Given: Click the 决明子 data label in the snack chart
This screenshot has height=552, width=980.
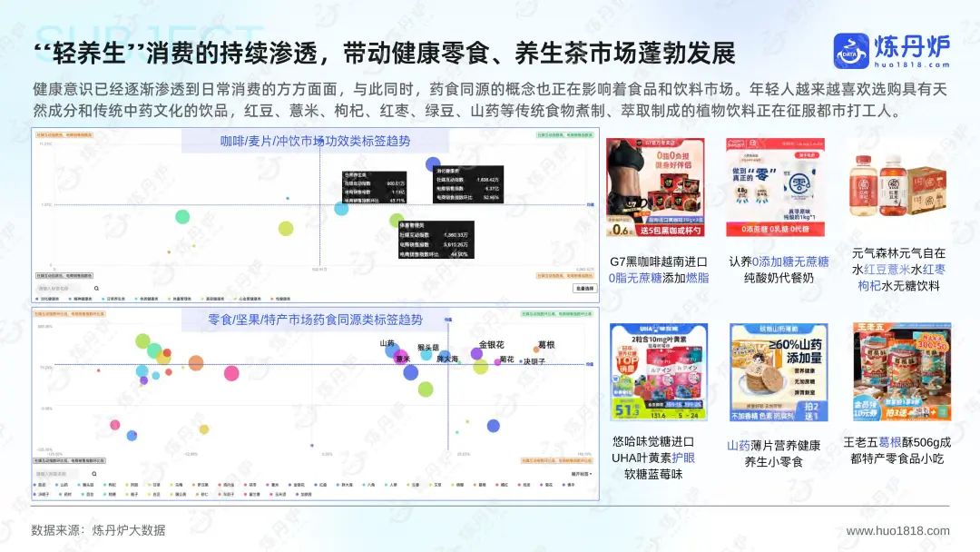Looking at the screenshot, I should coord(534,361).
